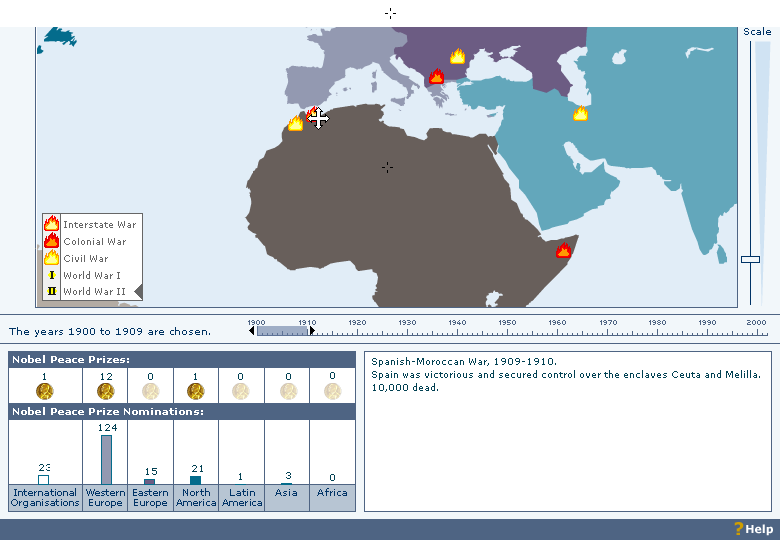Click the World War I legend icon

tap(51, 274)
